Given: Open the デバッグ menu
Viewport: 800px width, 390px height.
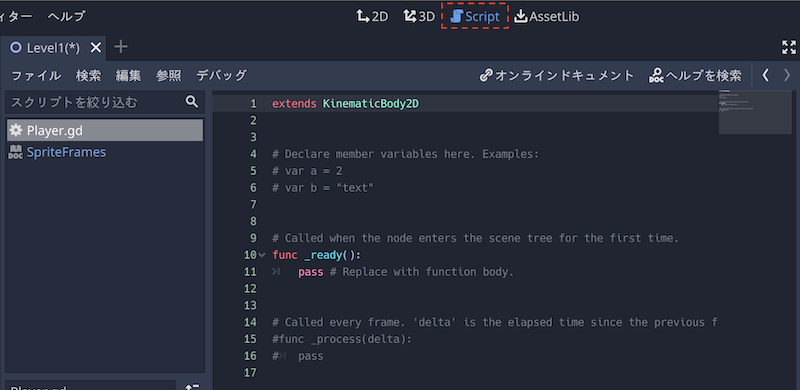Looking at the screenshot, I should pos(221,76).
